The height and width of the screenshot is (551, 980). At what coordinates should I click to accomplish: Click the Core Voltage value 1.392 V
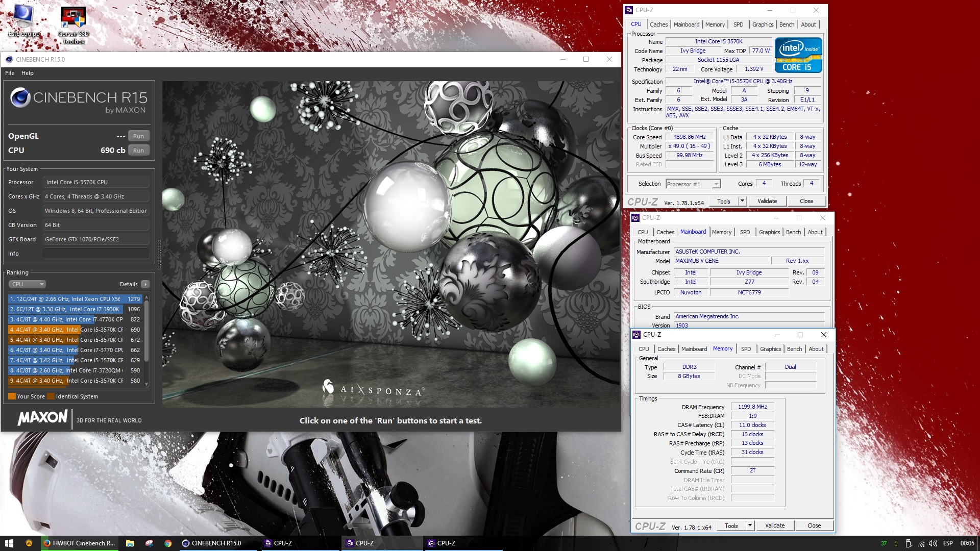tap(753, 69)
